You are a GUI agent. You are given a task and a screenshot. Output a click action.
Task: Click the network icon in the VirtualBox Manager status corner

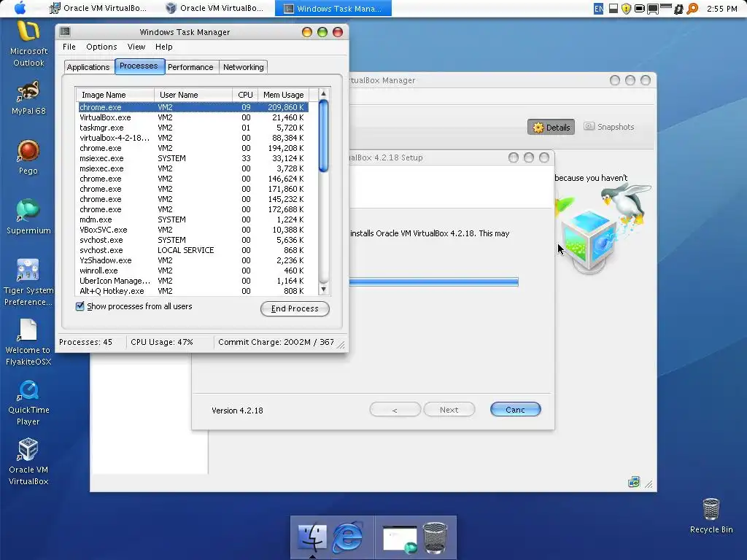634,482
